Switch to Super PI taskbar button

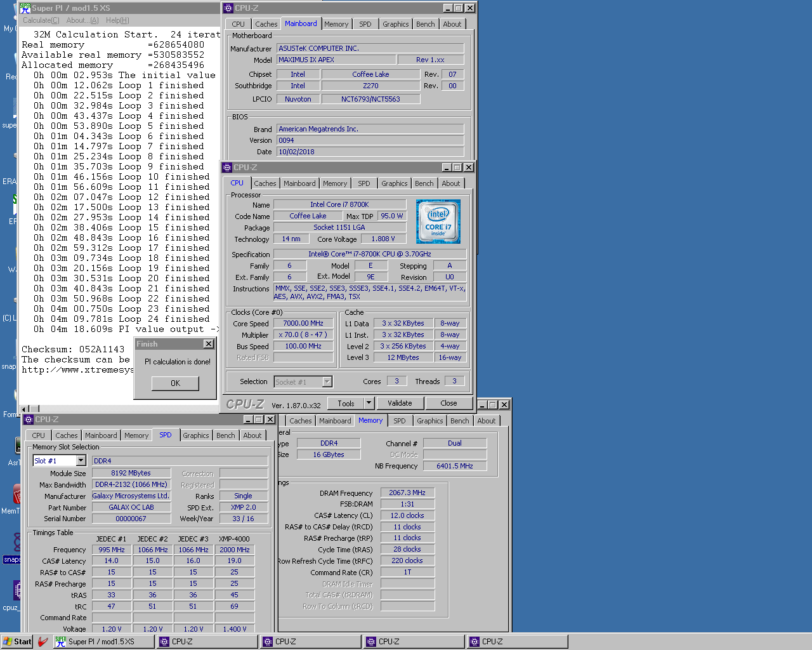coord(104,642)
